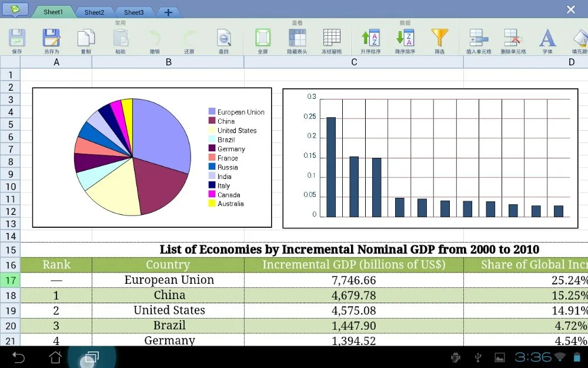
Task: Tap the fill color paint bucket icon
Action: [580, 38]
